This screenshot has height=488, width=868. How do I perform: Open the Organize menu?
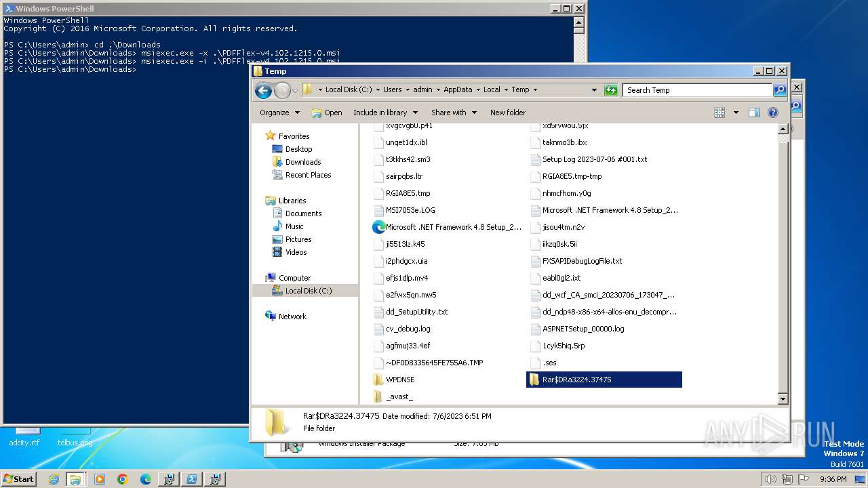click(x=279, y=113)
